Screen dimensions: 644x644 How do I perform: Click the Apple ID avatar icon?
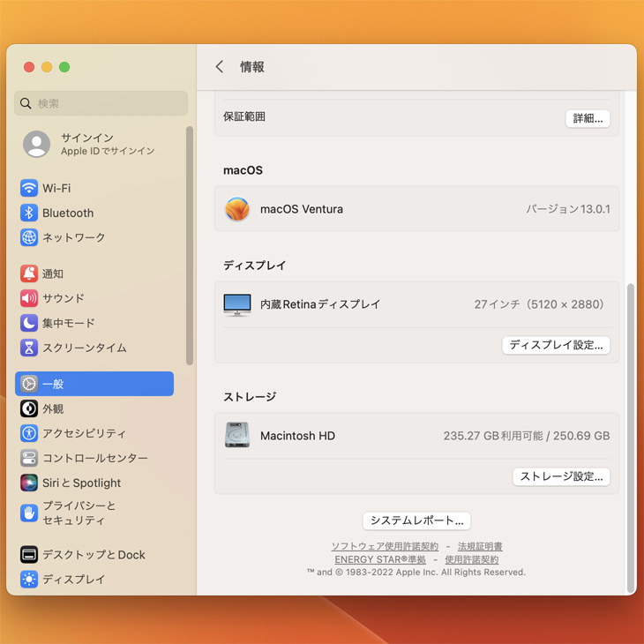pyautogui.click(x=36, y=144)
